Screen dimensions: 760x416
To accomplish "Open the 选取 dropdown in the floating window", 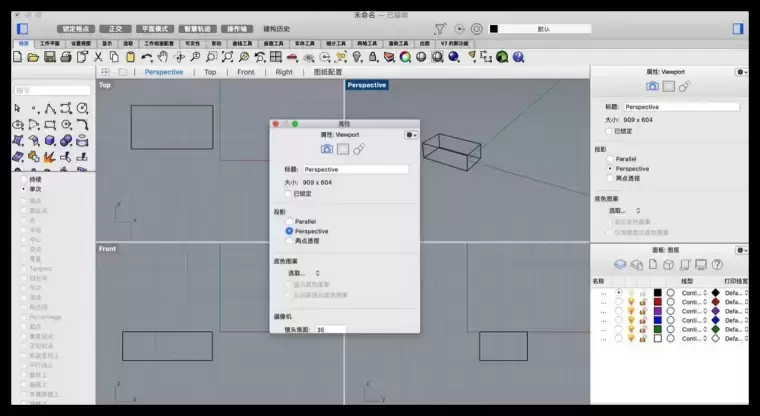I will point(304,273).
